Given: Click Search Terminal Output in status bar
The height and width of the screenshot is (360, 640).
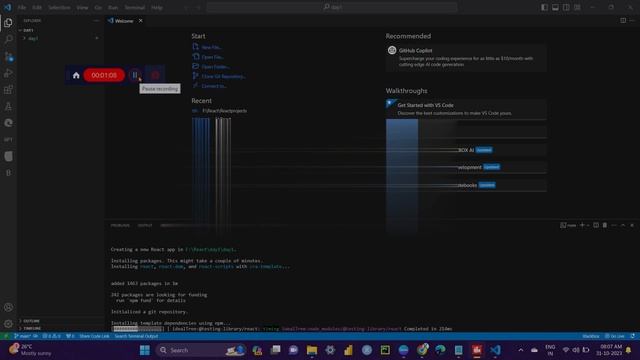Looking at the screenshot, I should click(136, 336).
